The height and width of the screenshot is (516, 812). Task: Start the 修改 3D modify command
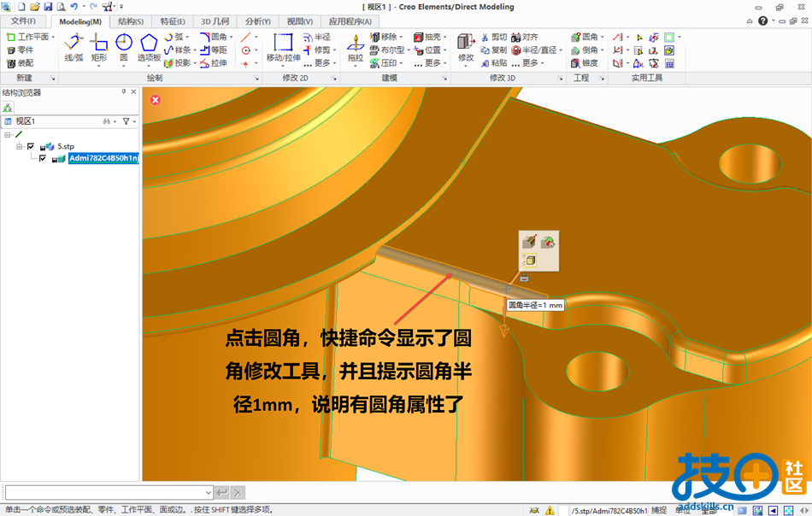[466, 47]
